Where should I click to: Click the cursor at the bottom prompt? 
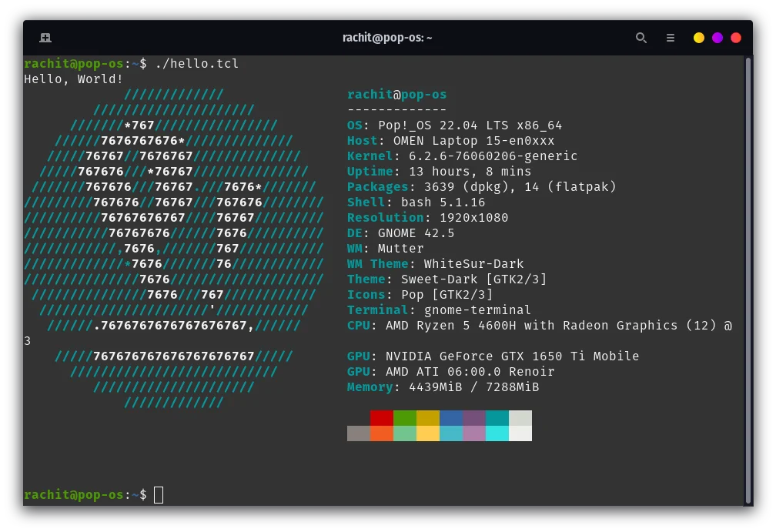pos(159,495)
